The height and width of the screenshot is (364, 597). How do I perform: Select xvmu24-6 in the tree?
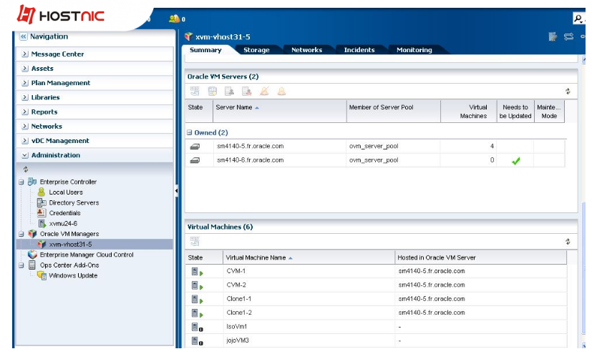point(63,224)
